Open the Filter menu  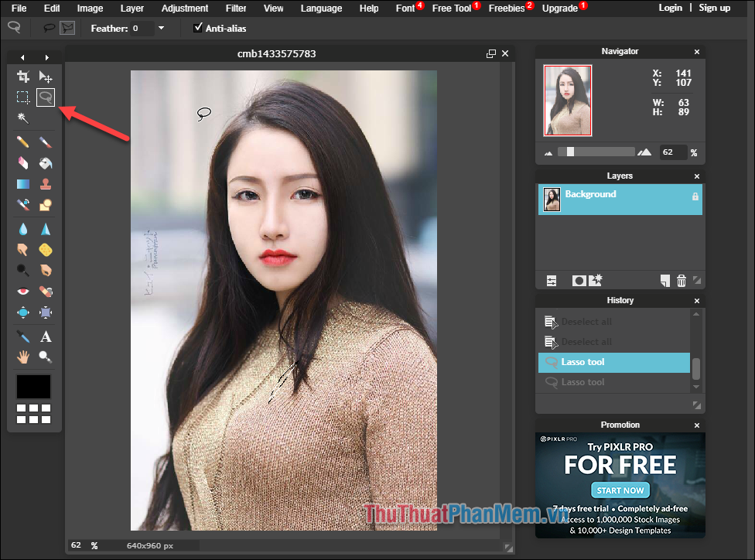235,9
